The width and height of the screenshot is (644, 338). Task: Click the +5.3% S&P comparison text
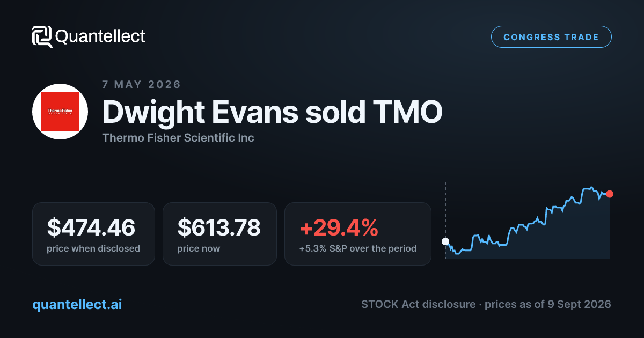[358, 248]
